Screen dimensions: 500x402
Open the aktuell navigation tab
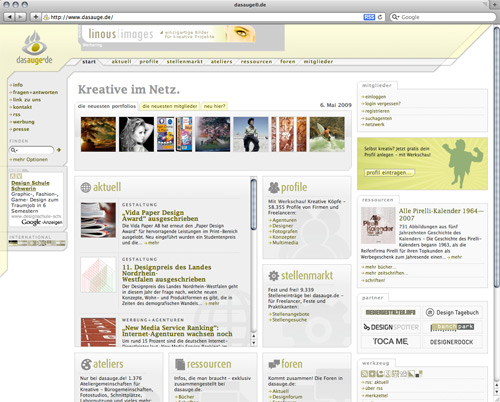pyautogui.click(x=121, y=62)
